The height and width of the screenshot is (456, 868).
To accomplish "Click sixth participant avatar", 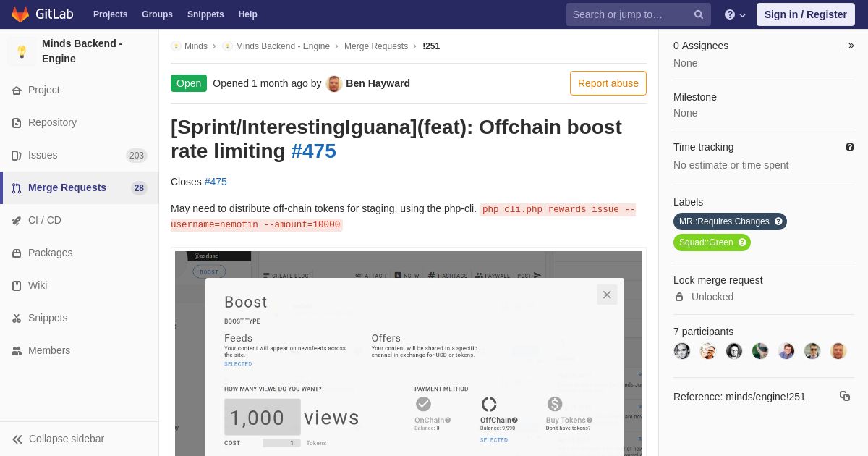I will tap(812, 351).
